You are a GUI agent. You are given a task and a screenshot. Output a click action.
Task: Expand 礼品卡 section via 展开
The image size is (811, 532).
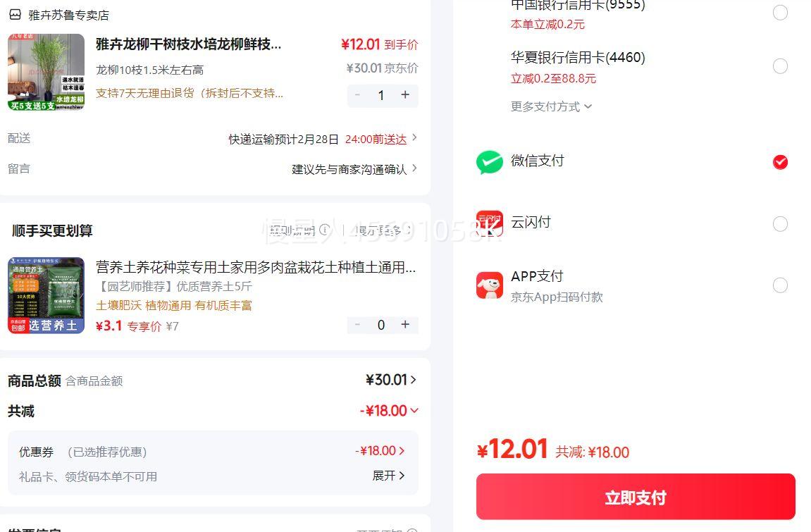[388, 476]
